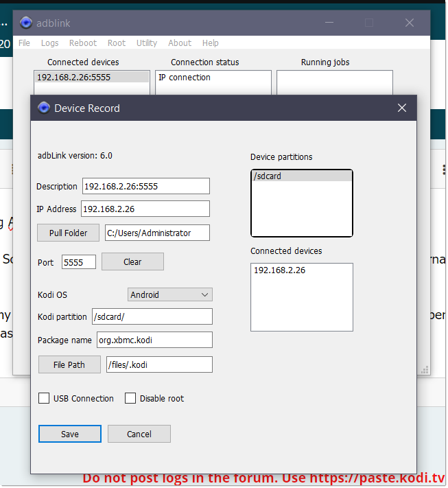Open the Reboot menu
Image resolution: width=448 pixels, height=488 pixels.
coord(83,43)
